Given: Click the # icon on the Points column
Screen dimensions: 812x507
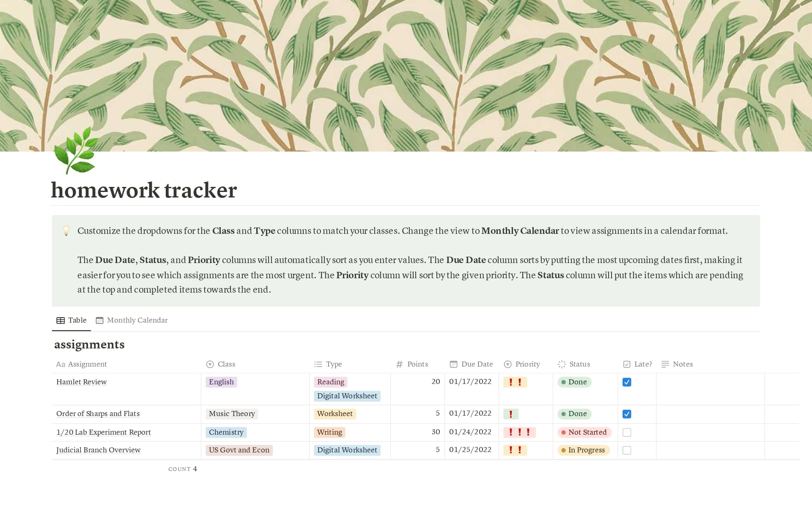Looking at the screenshot, I should point(398,364).
